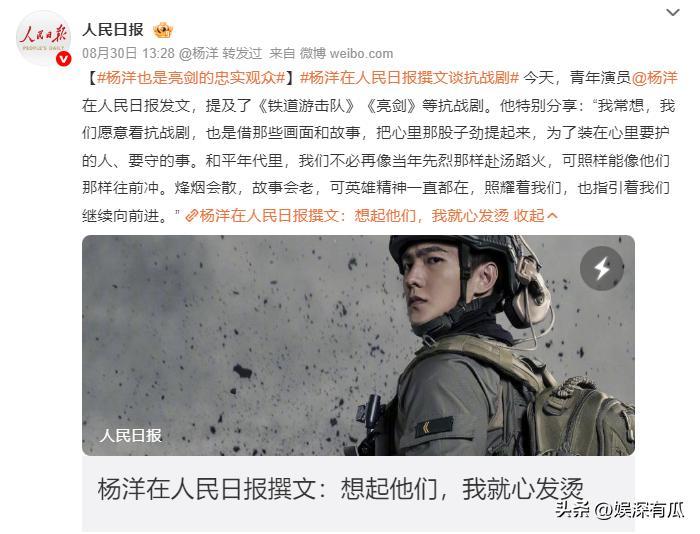Image resolution: width=700 pixels, height=534 pixels.
Task: Click the 收起 collapse caret arrow
Action: [552, 216]
